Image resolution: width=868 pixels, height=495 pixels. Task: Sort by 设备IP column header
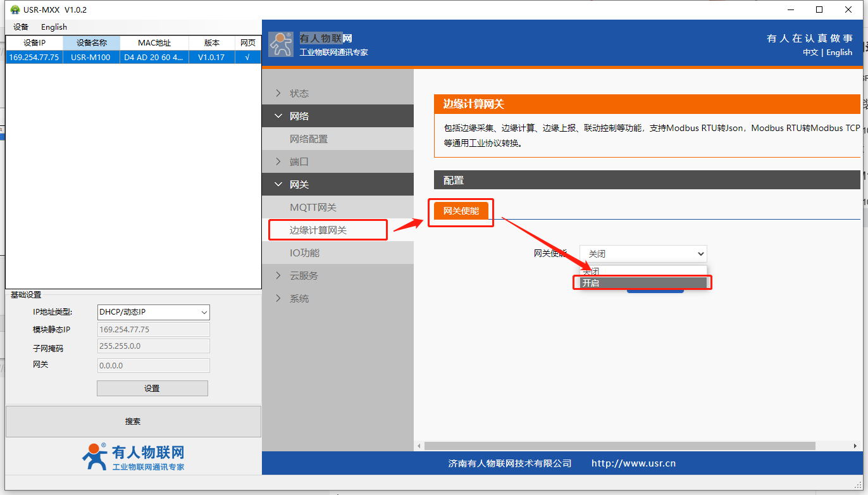point(34,43)
